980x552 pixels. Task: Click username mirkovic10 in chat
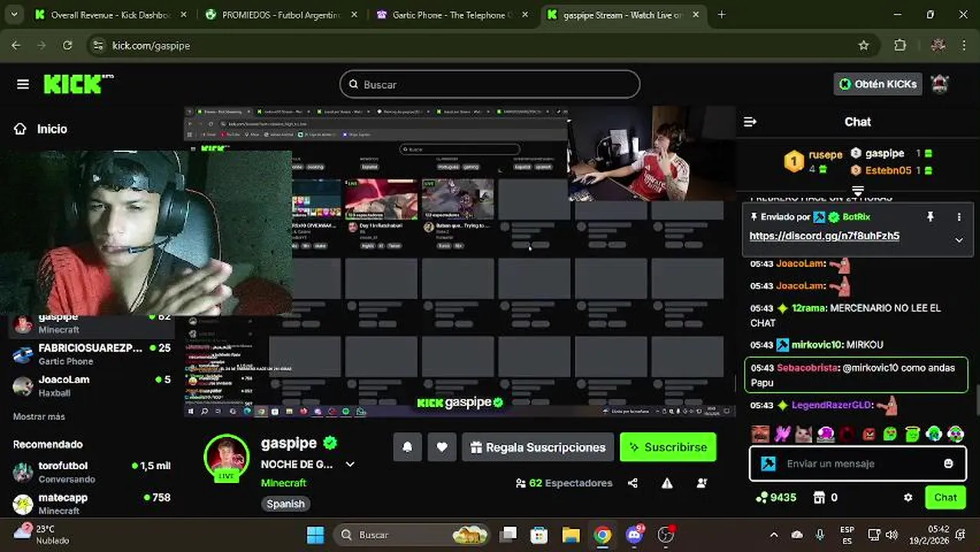click(x=816, y=344)
